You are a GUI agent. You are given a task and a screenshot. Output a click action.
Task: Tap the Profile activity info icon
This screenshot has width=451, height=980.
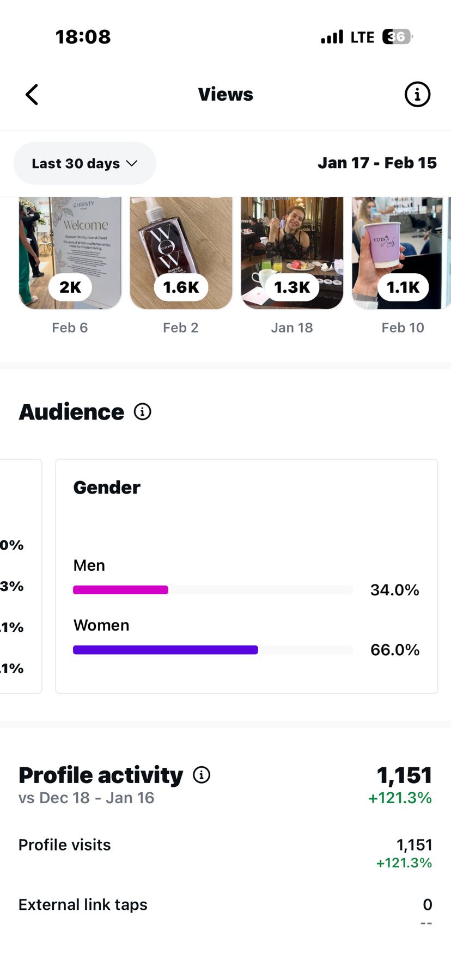click(202, 775)
